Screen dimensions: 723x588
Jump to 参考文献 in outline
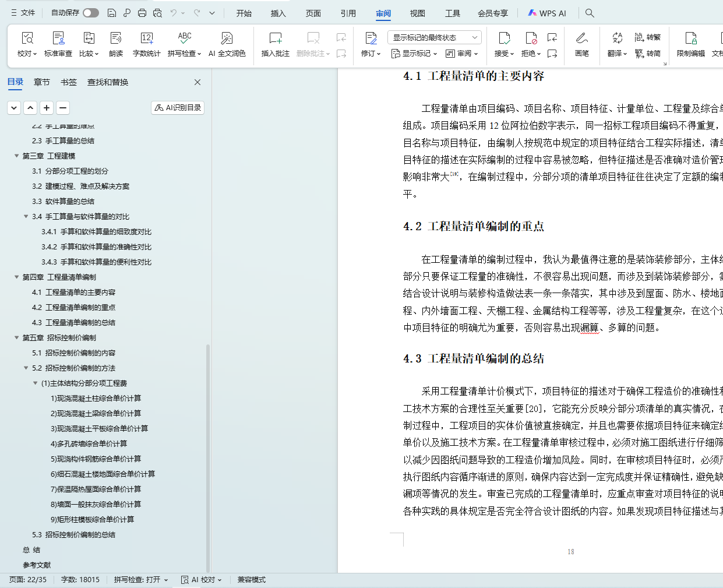point(37,565)
